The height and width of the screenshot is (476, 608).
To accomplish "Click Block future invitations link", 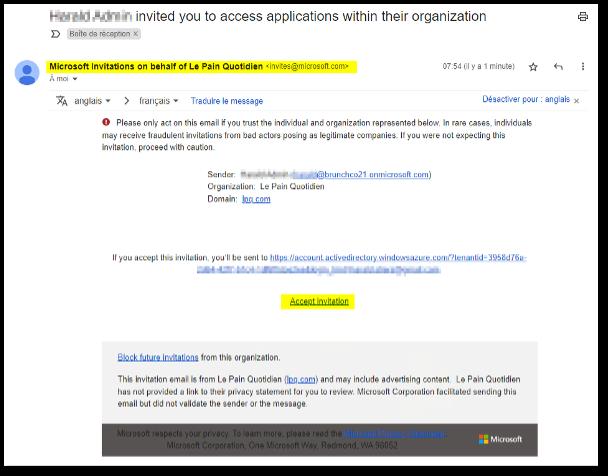I will (158, 357).
